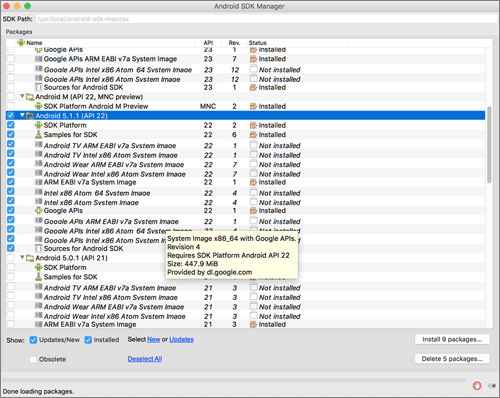Toggle the Updates/New show filter checkbox
Viewport: 500px width, 398px height.
(33, 340)
